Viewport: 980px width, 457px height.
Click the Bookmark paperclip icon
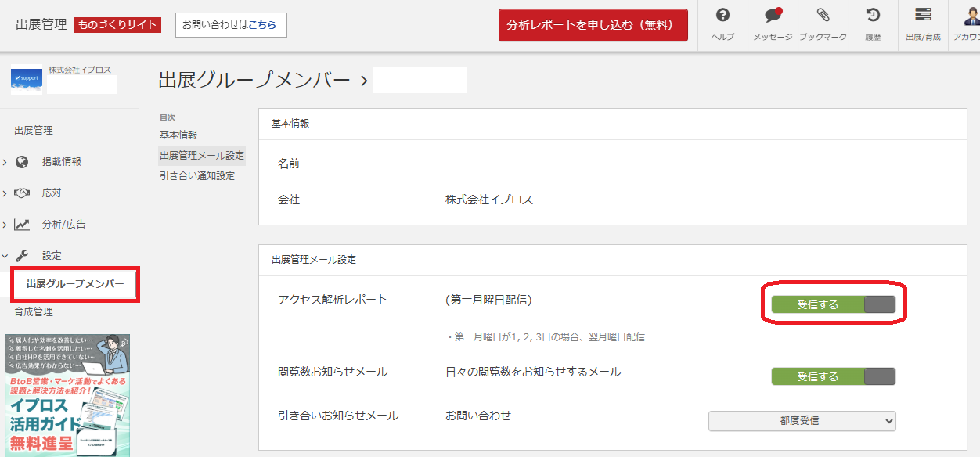pyautogui.click(x=823, y=16)
